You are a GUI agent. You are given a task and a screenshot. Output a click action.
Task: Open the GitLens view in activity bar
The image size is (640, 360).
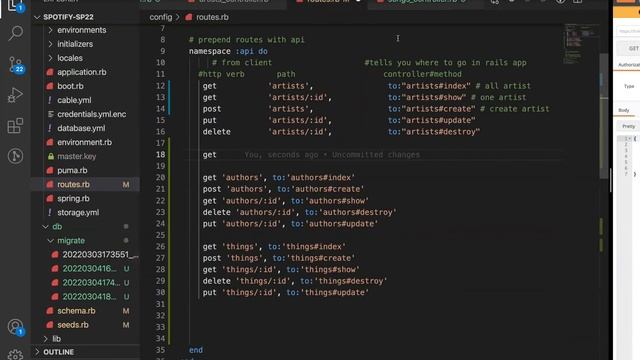(x=15, y=156)
